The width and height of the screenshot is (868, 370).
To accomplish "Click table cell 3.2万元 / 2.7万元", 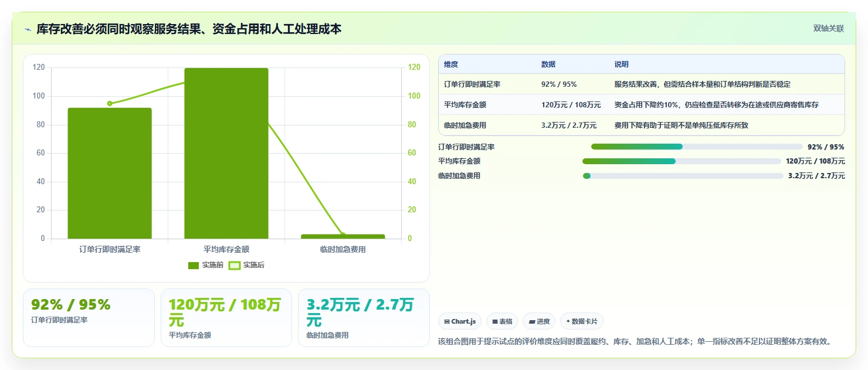I will 569,125.
